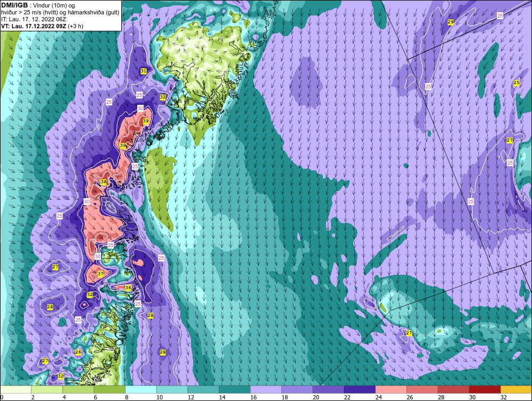Image resolution: width=532 pixels, height=401 pixels.
Task: Click the legend scale number '6'
Action: coord(95,397)
